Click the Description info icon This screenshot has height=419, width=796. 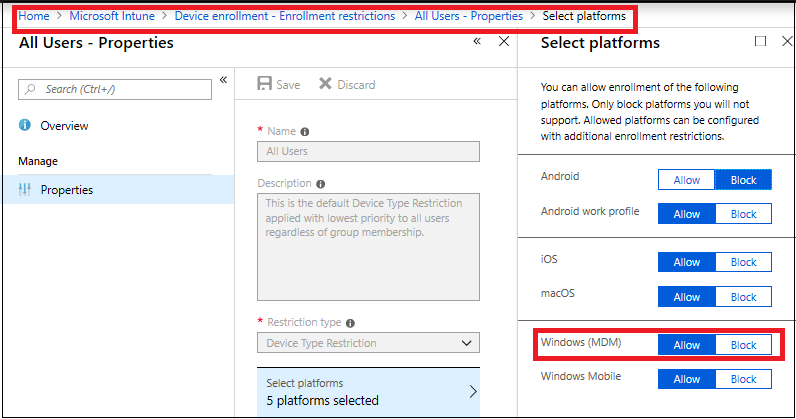[x=321, y=184]
